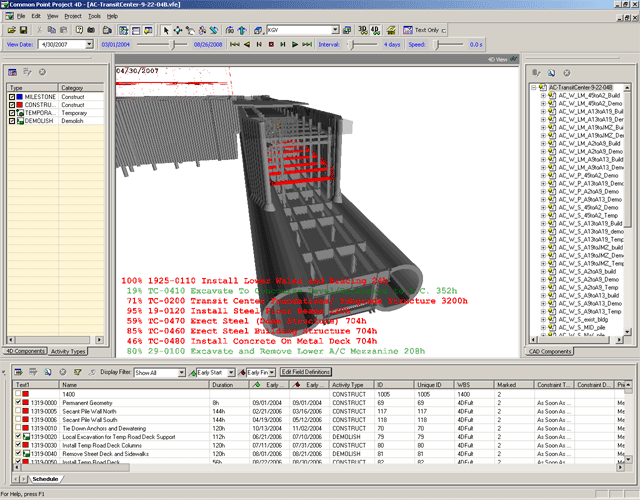The image size is (640, 500).
Task: Collapse the AC-TransitCenter-9-22-04B root node
Action: click(x=534, y=87)
